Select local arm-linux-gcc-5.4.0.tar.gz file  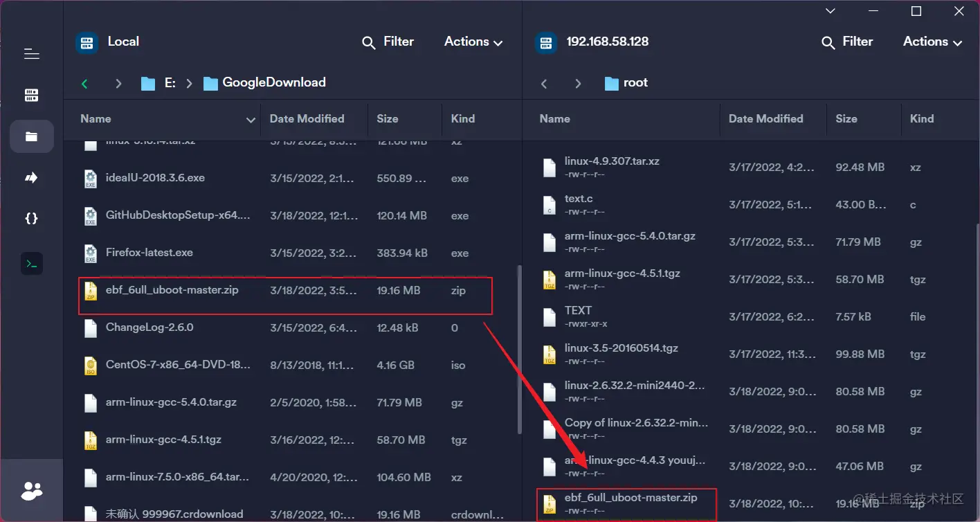pyautogui.click(x=172, y=402)
